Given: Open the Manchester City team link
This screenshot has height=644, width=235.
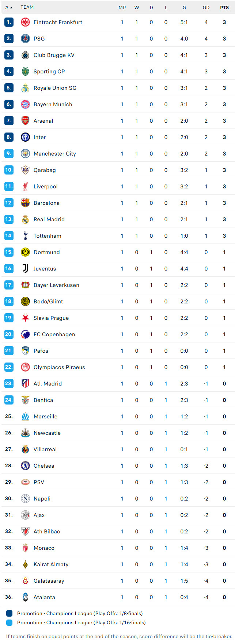Looking at the screenshot, I should coord(55,154).
